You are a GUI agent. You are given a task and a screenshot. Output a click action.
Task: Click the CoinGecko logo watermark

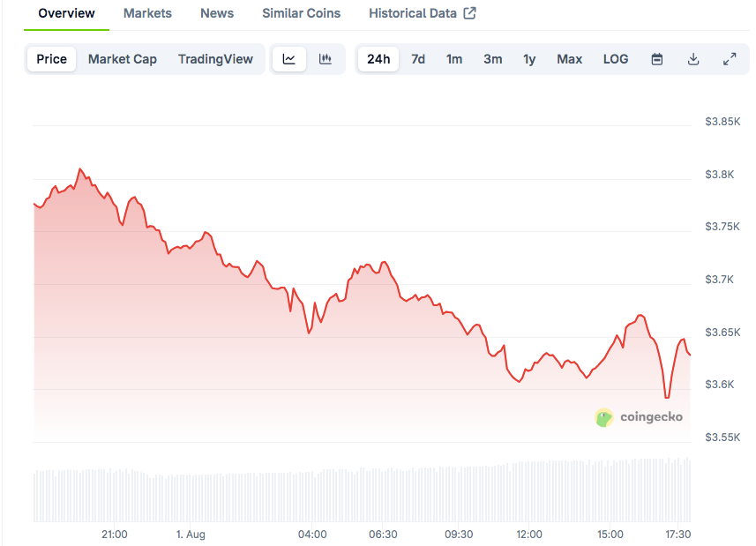click(640, 417)
